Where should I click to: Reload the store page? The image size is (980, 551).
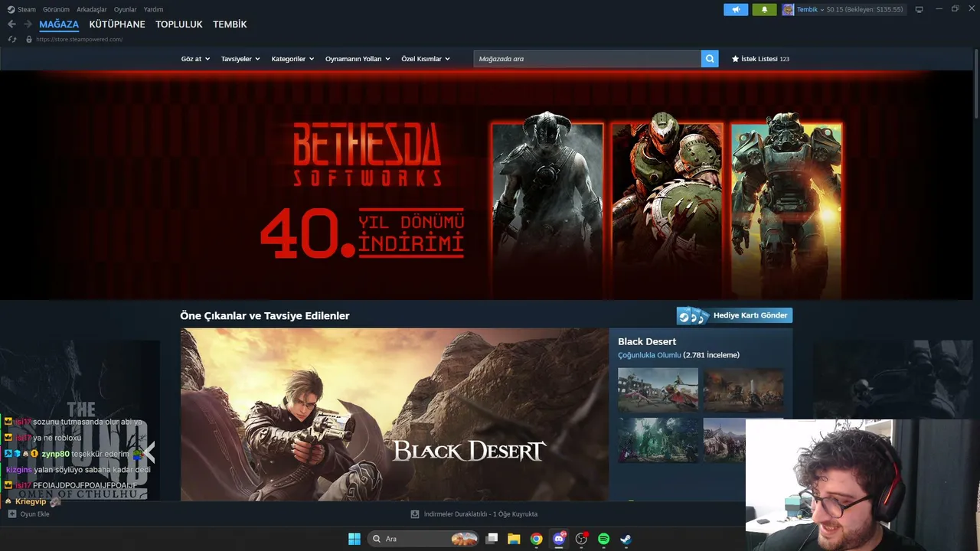12,39
